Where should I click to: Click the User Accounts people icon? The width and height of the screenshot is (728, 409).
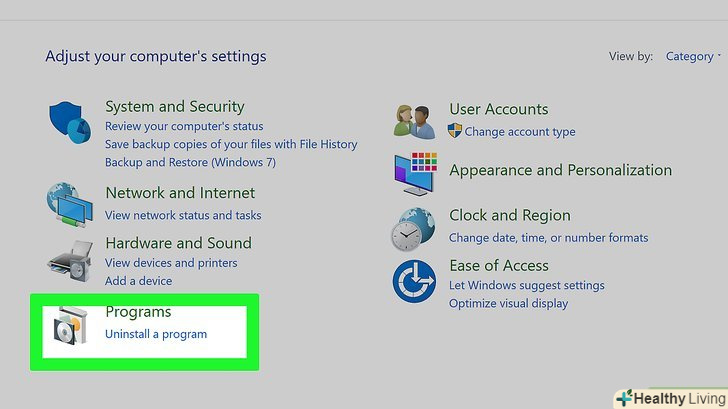[x=415, y=121]
